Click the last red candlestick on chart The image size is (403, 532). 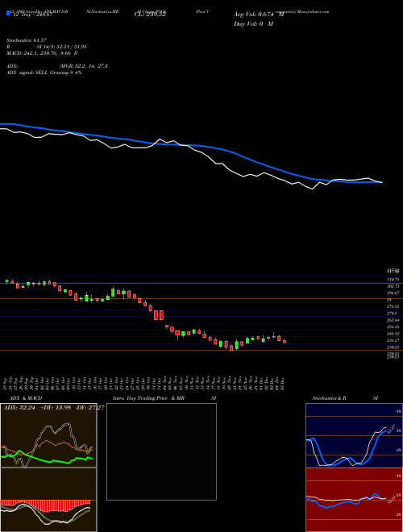pos(285,342)
